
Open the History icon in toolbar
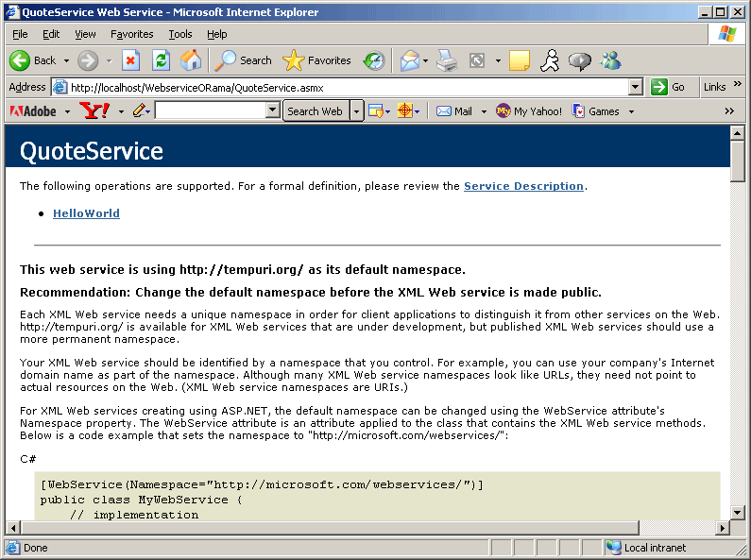(x=374, y=60)
